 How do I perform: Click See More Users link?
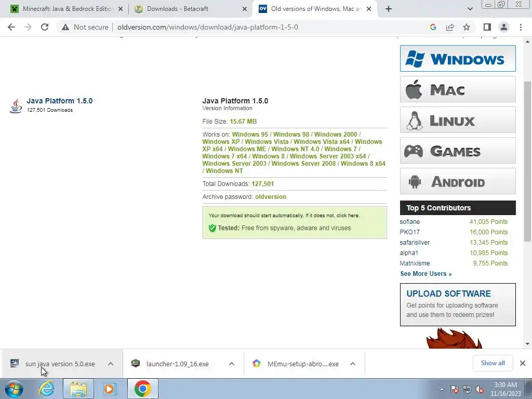click(426, 274)
